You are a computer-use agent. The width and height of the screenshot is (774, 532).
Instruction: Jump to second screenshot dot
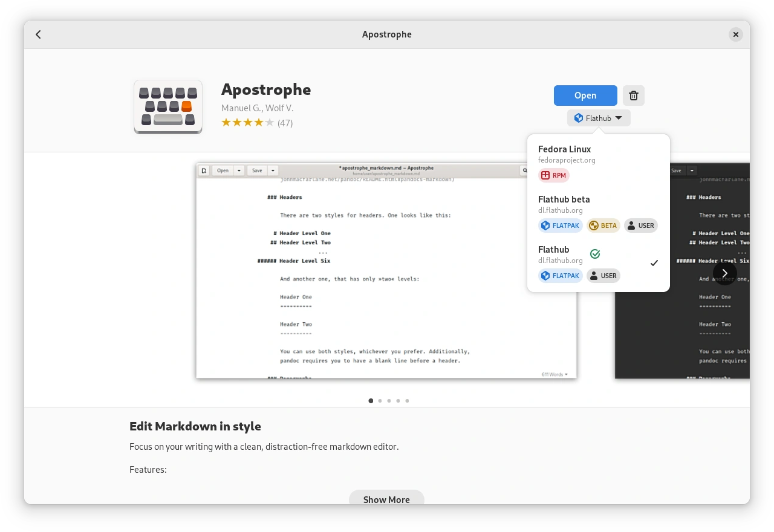[x=380, y=401]
